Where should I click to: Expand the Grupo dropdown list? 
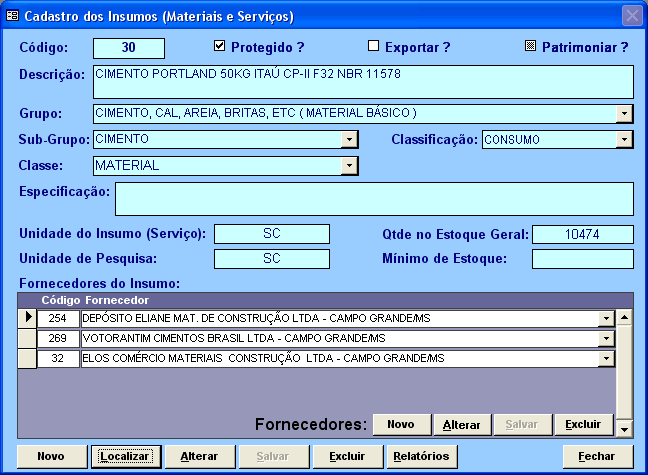[x=625, y=113]
